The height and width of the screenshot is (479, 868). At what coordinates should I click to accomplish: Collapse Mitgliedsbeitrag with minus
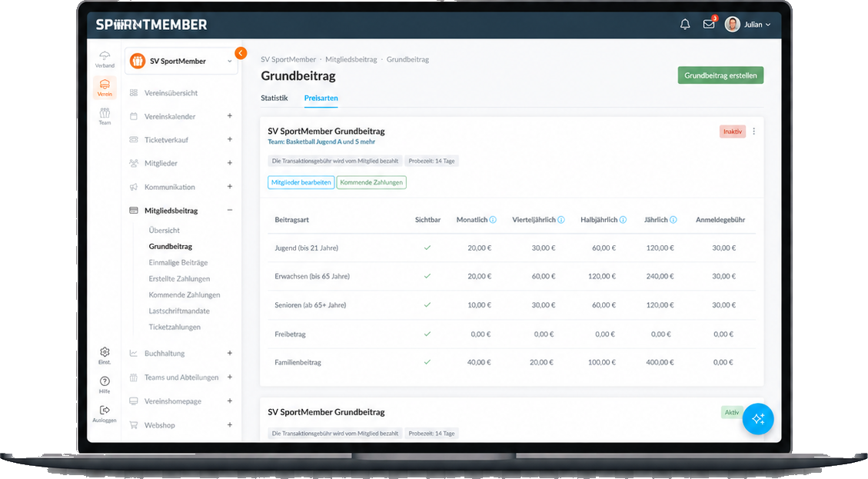point(230,211)
